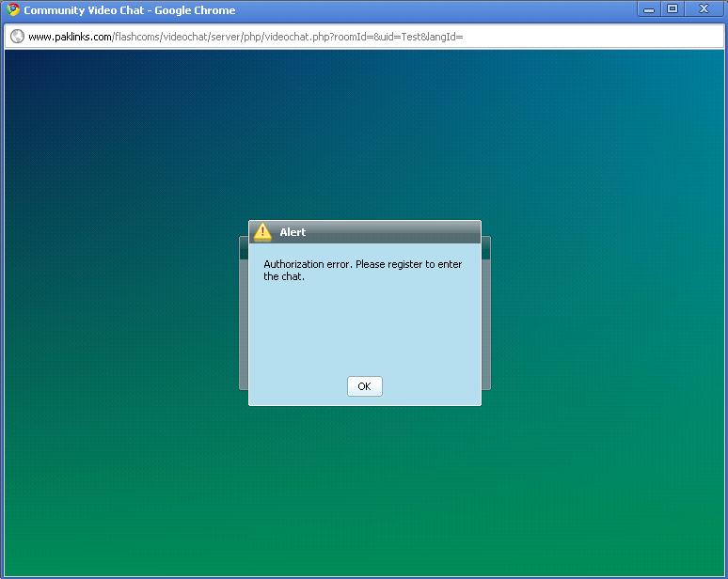Minimize the Community Video Chat window
The width and height of the screenshot is (728, 579).
point(649,9)
